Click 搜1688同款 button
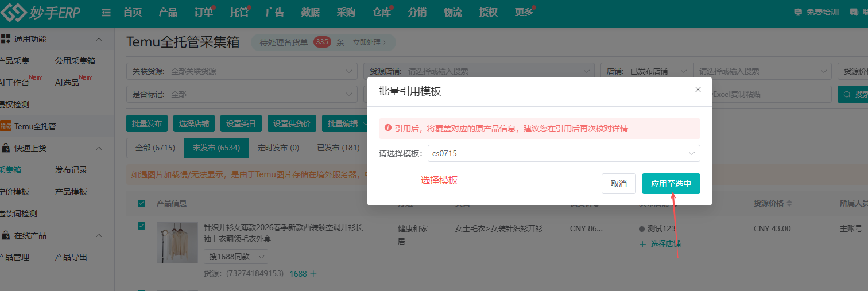 click(x=229, y=257)
